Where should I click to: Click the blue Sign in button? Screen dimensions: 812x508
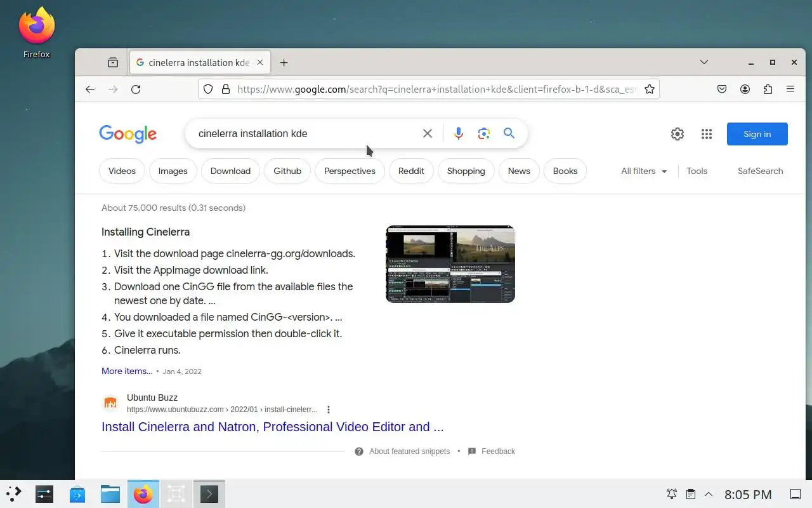click(757, 134)
